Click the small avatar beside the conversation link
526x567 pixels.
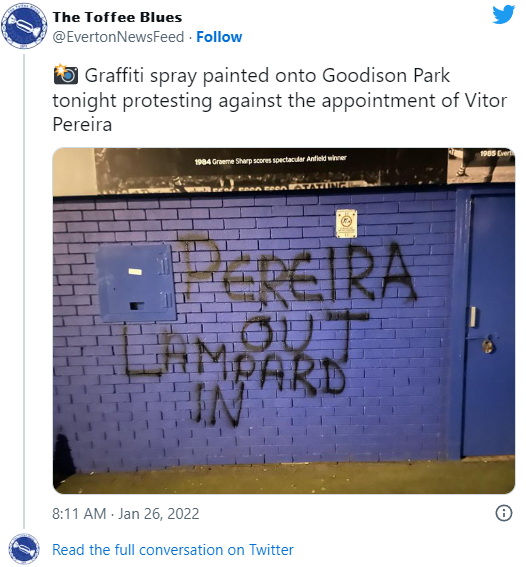click(x=24, y=549)
